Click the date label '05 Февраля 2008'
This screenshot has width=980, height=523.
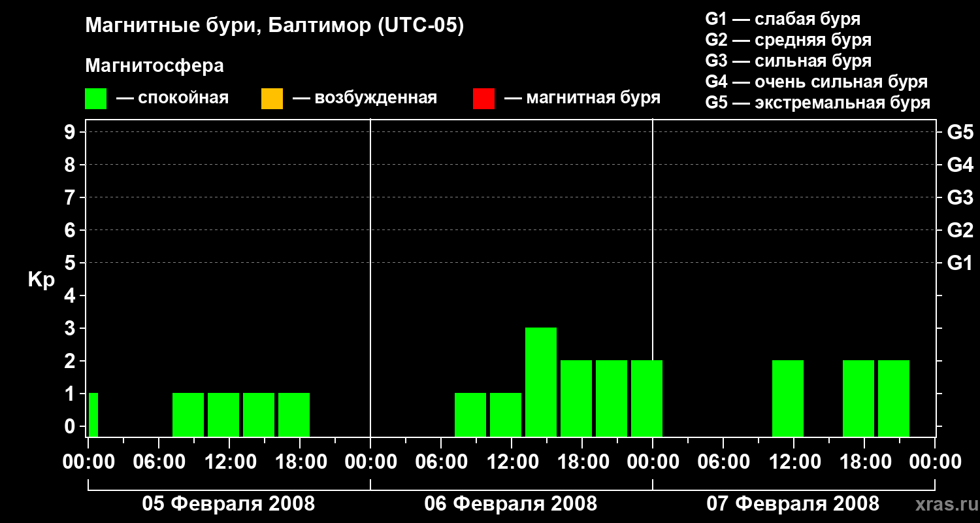pyautogui.click(x=229, y=504)
